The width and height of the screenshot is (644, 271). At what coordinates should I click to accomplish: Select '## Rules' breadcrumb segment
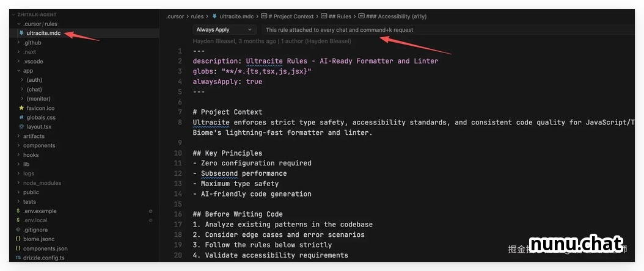tap(340, 16)
